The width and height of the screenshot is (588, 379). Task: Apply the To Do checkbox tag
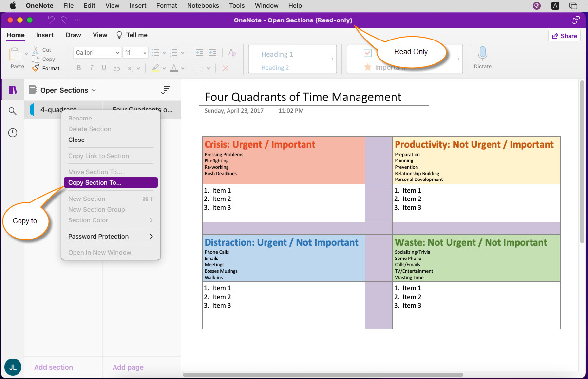(x=368, y=53)
